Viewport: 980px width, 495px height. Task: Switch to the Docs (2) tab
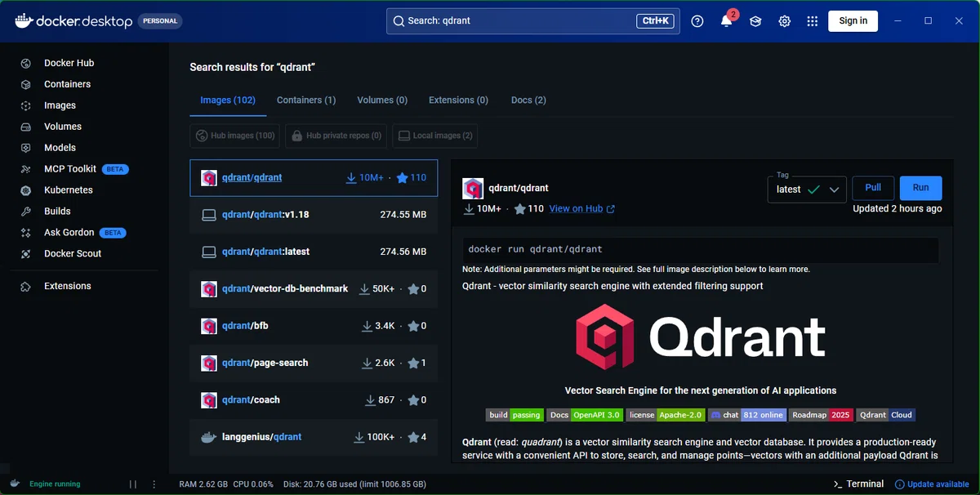528,100
